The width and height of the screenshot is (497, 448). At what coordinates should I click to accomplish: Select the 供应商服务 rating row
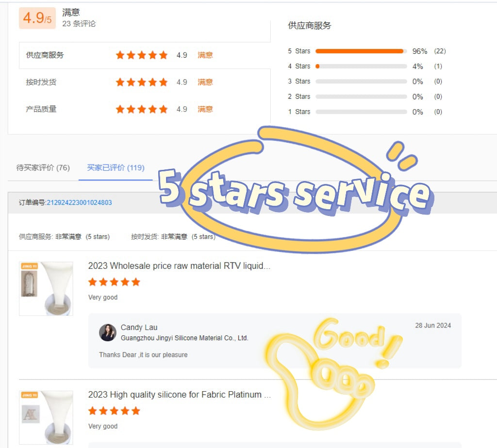[145, 55]
